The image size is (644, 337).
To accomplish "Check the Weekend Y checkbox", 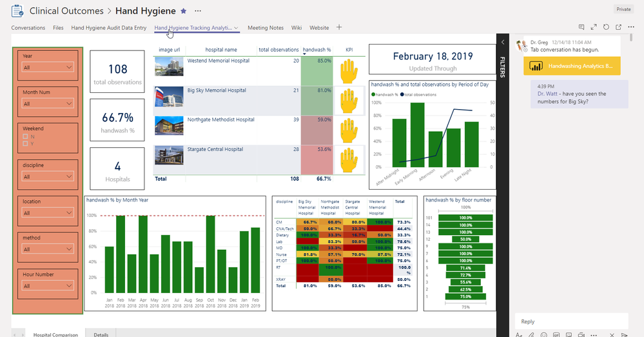I will (26, 143).
